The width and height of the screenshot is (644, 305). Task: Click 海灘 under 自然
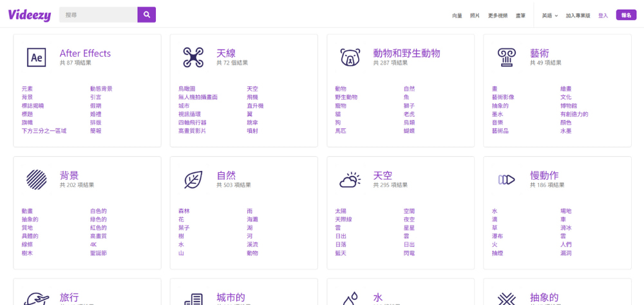[x=252, y=219]
